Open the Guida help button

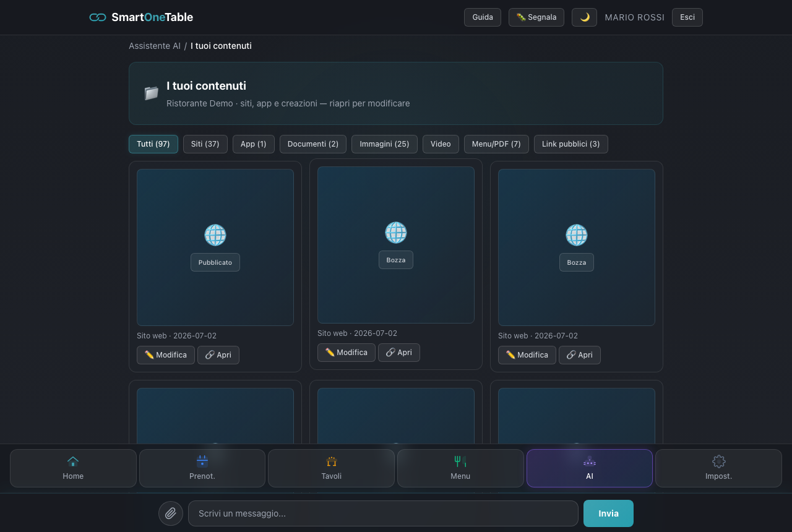[483, 17]
